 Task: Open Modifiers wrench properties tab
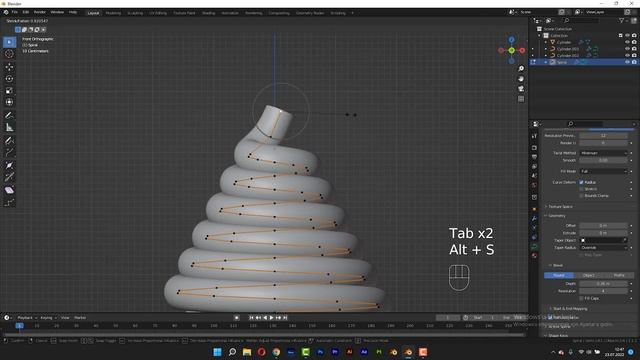pyautogui.click(x=534, y=218)
